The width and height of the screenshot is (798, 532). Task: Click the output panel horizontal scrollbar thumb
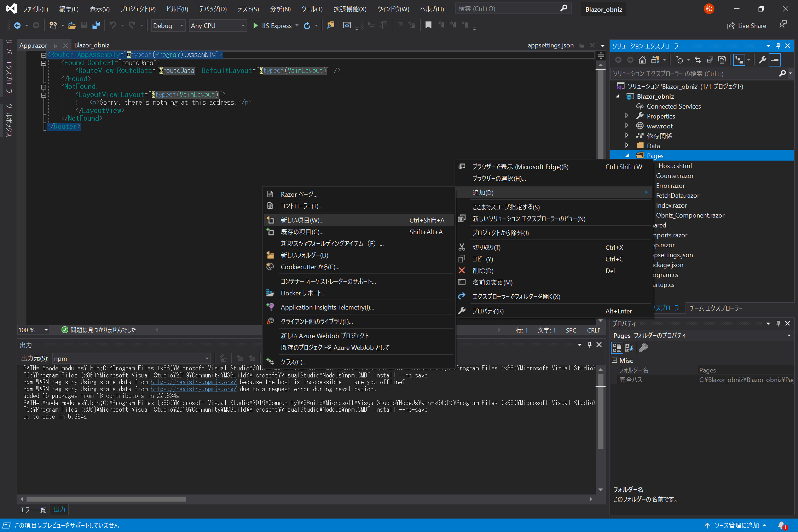click(106, 499)
